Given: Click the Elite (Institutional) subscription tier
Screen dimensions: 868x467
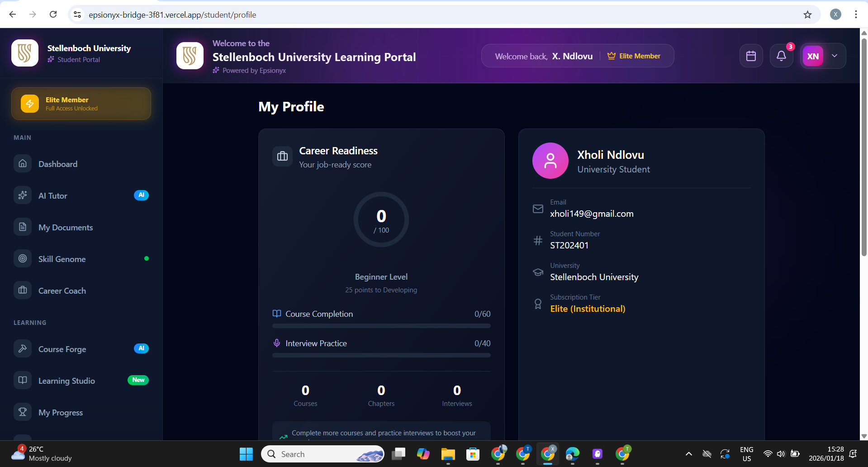Looking at the screenshot, I should (588, 309).
